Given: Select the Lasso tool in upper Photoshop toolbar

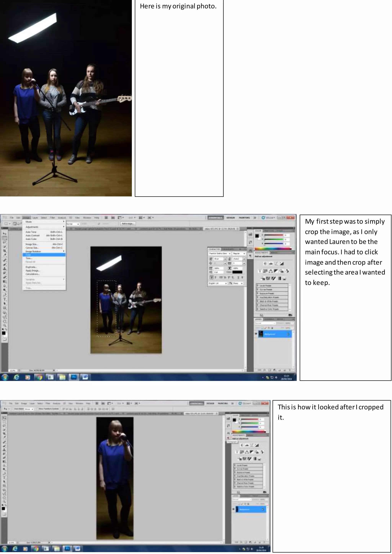Looking at the screenshot, I should (5, 242).
